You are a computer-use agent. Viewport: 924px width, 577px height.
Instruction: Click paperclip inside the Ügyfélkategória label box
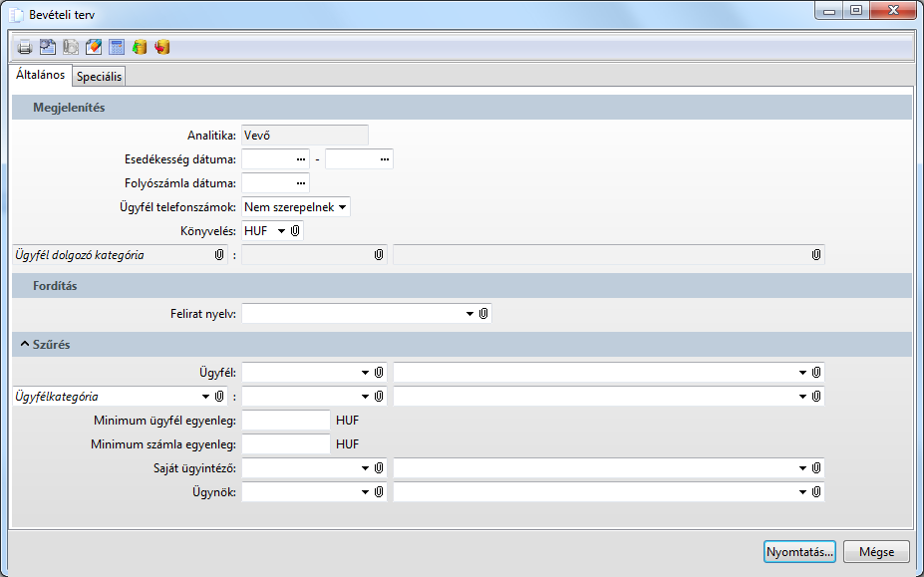click(x=219, y=396)
